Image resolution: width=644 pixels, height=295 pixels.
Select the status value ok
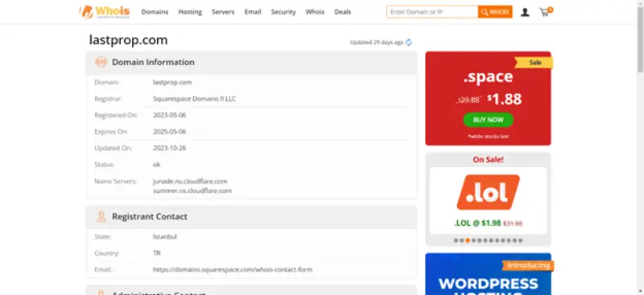(x=156, y=165)
